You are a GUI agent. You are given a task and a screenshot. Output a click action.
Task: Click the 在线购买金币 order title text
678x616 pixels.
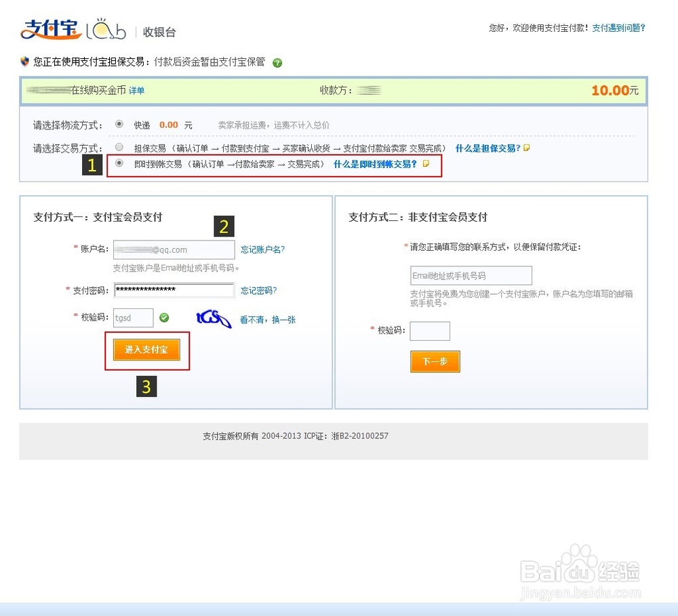(x=98, y=90)
